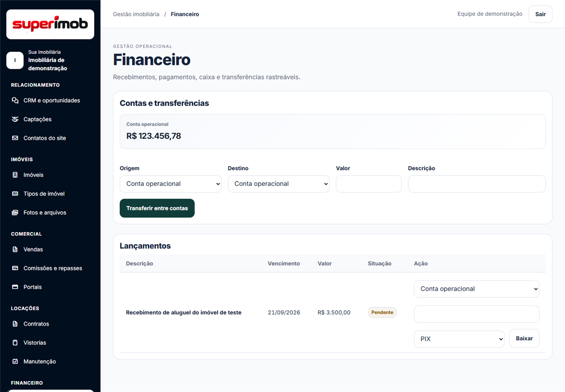Click the Conta operacional card label

[147, 124]
